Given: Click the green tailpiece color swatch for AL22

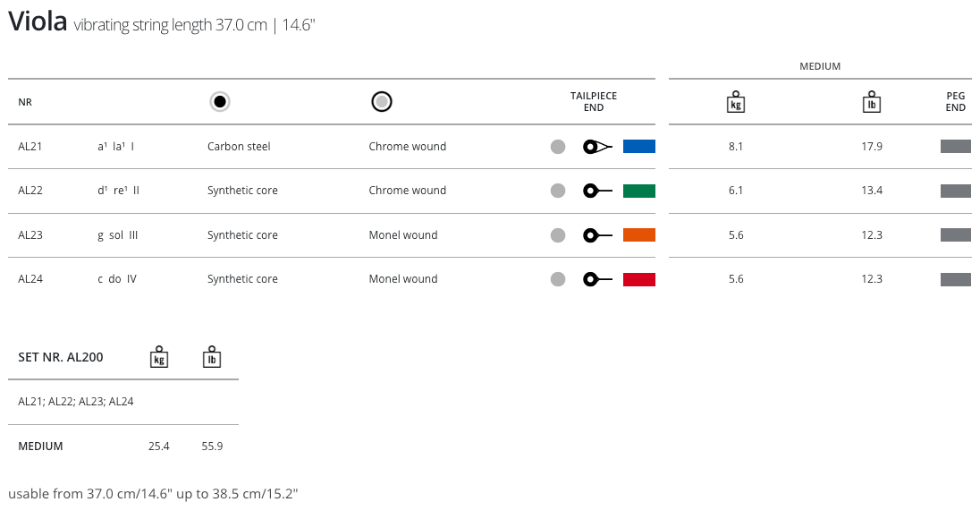Looking at the screenshot, I should [638, 191].
